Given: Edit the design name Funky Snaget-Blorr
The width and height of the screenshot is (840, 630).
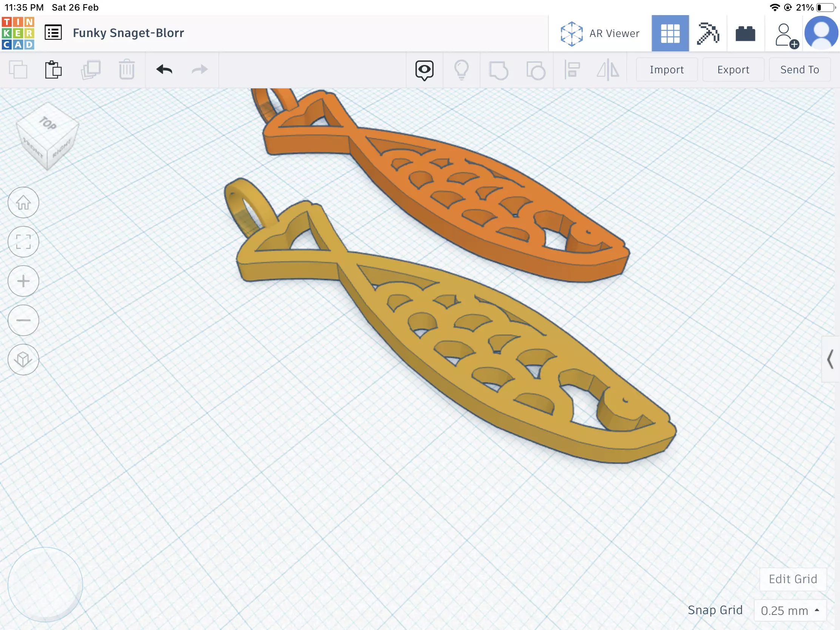Looking at the screenshot, I should pos(128,33).
